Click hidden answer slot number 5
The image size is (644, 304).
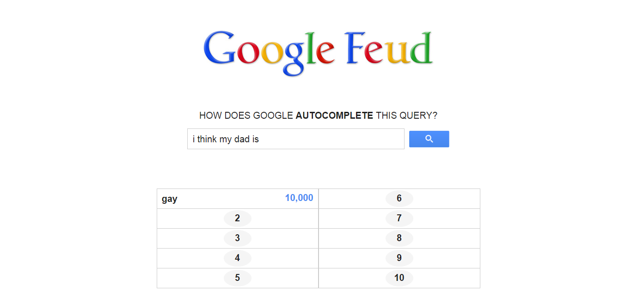pos(238,278)
